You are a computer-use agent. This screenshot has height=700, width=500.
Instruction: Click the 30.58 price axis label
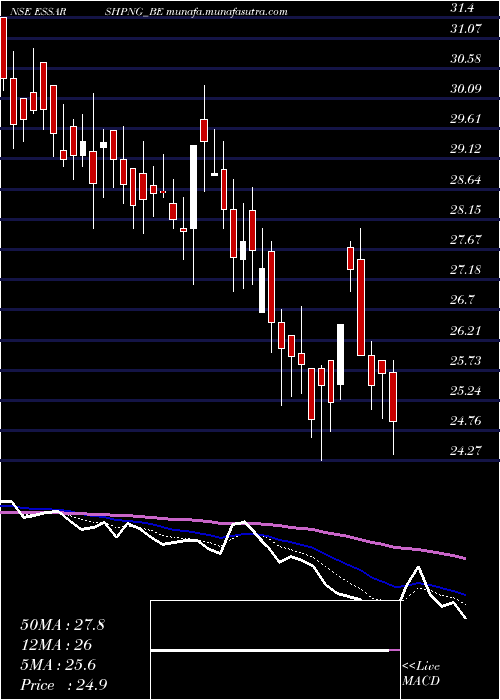point(467,58)
